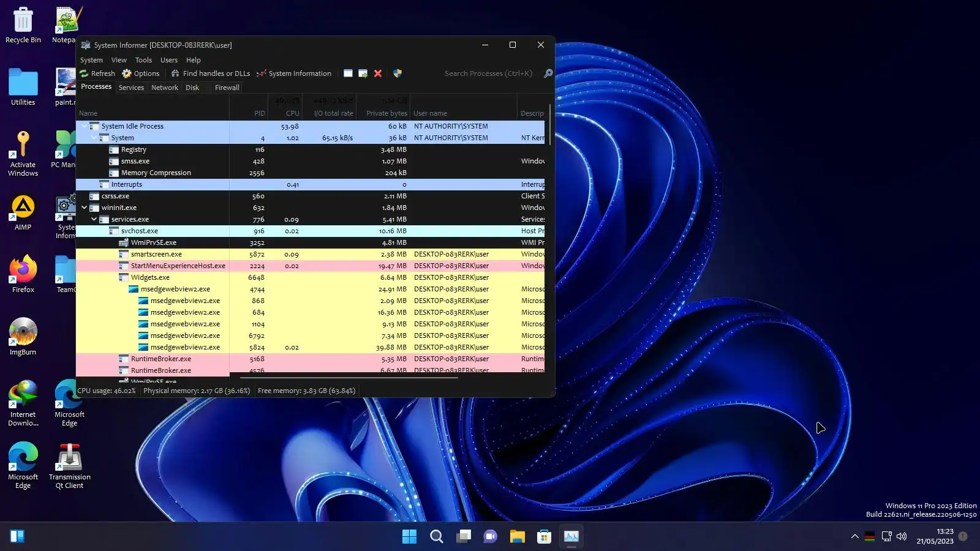Open the Tools menu
Image resolution: width=980 pixels, height=551 pixels.
pos(143,60)
